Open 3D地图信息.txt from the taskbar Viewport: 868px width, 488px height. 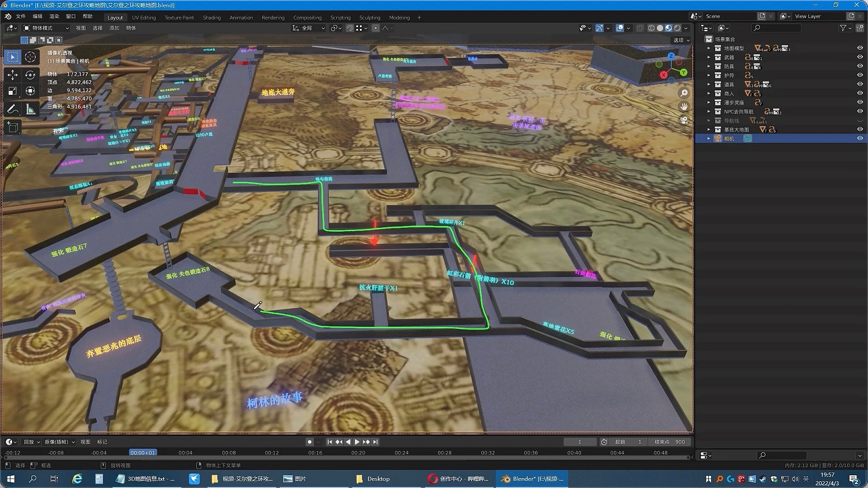146,479
